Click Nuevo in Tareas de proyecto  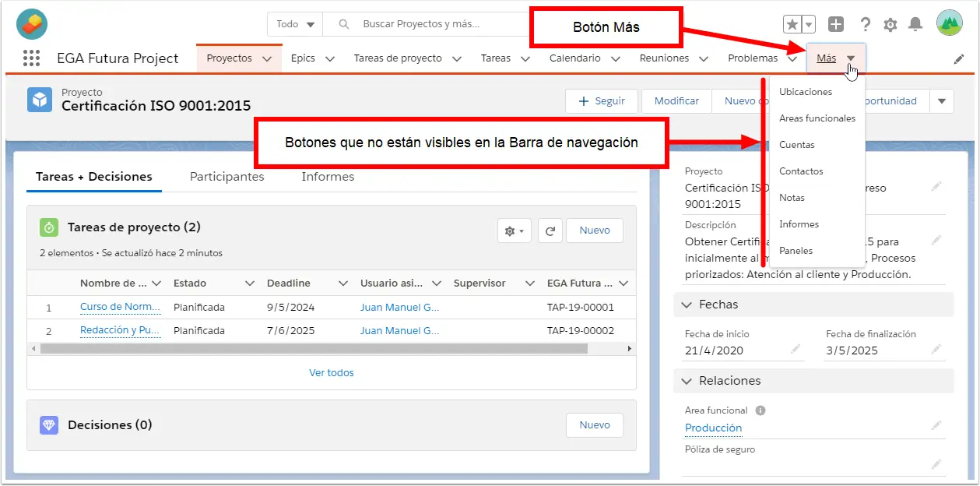pos(595,231)
